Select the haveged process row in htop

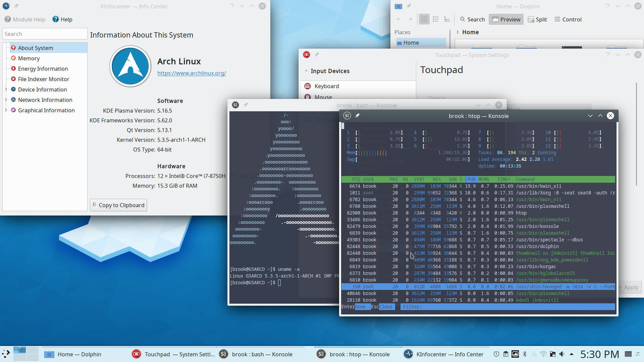(x=478, y=286)
